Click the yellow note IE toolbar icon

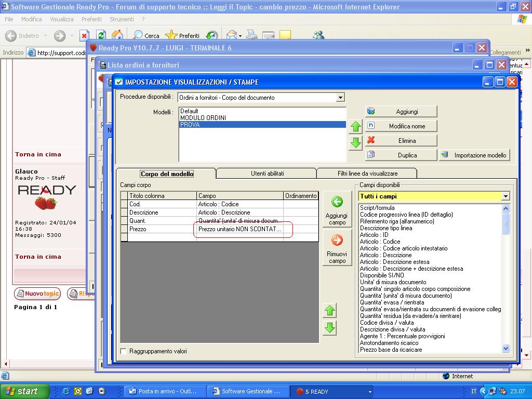click(x=285, y=35)
